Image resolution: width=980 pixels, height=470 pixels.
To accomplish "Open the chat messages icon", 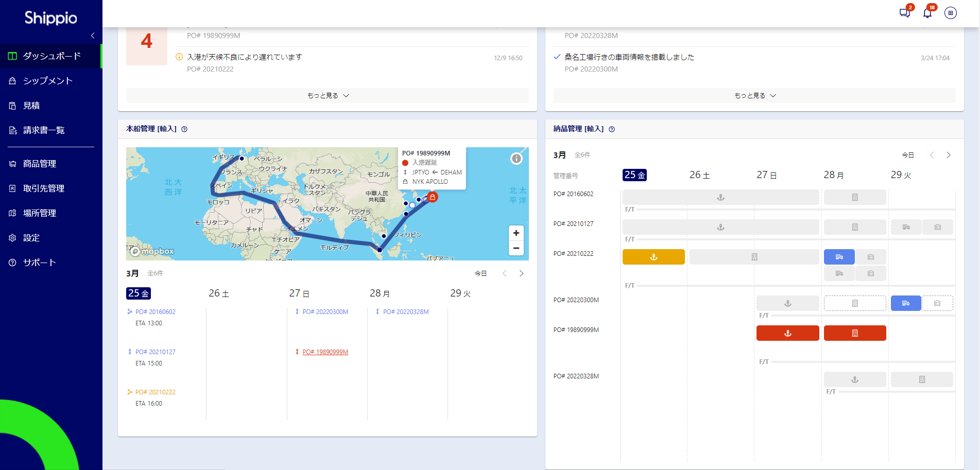I will point(904,13).
